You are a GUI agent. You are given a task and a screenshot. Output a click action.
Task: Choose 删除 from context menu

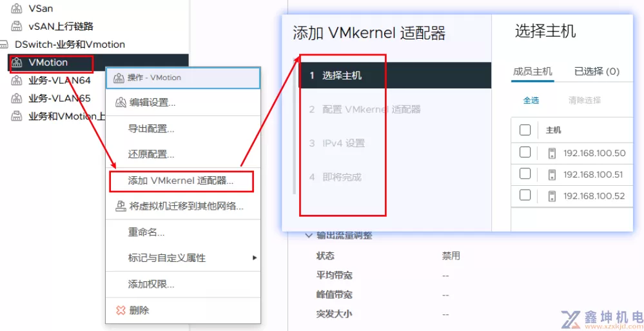coord(183,310)
